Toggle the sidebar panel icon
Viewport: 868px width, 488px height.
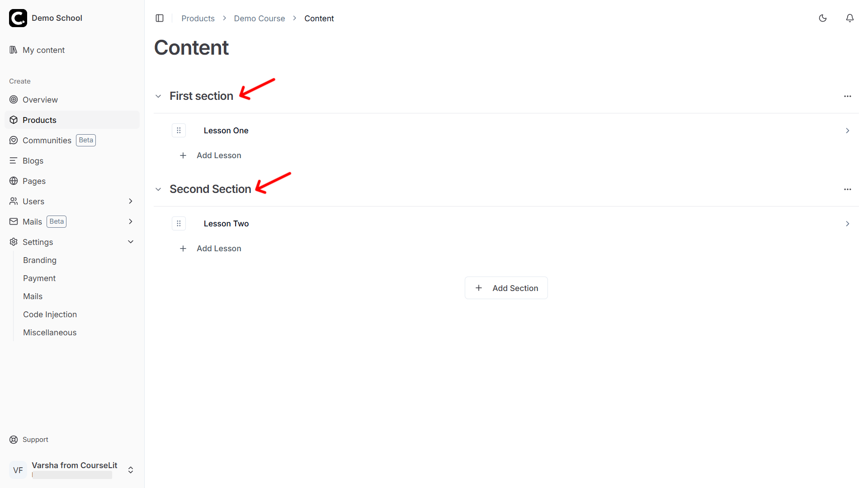tap(160, 18)
